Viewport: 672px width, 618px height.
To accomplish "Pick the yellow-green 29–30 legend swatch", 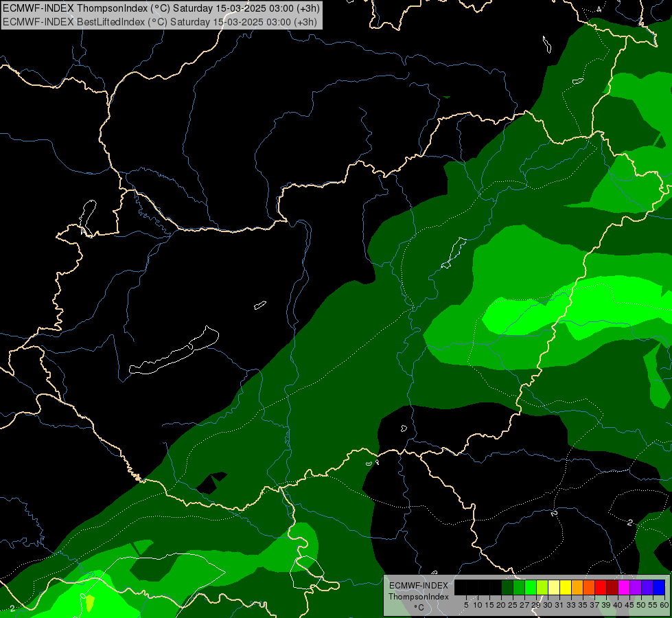I will [x=542, y=587].
